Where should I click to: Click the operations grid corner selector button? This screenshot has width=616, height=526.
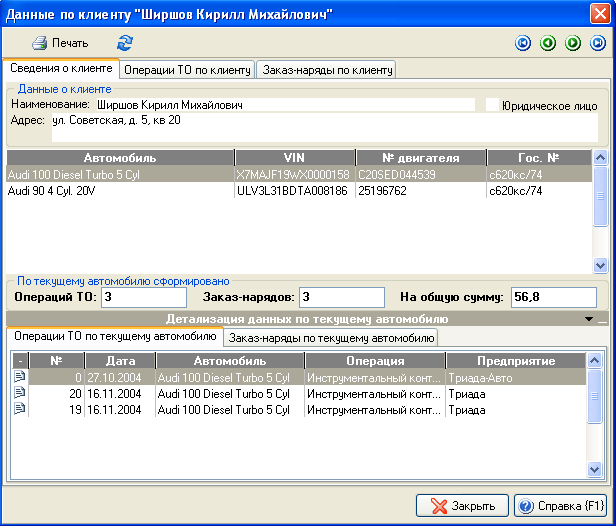click(x=19, y=360)
